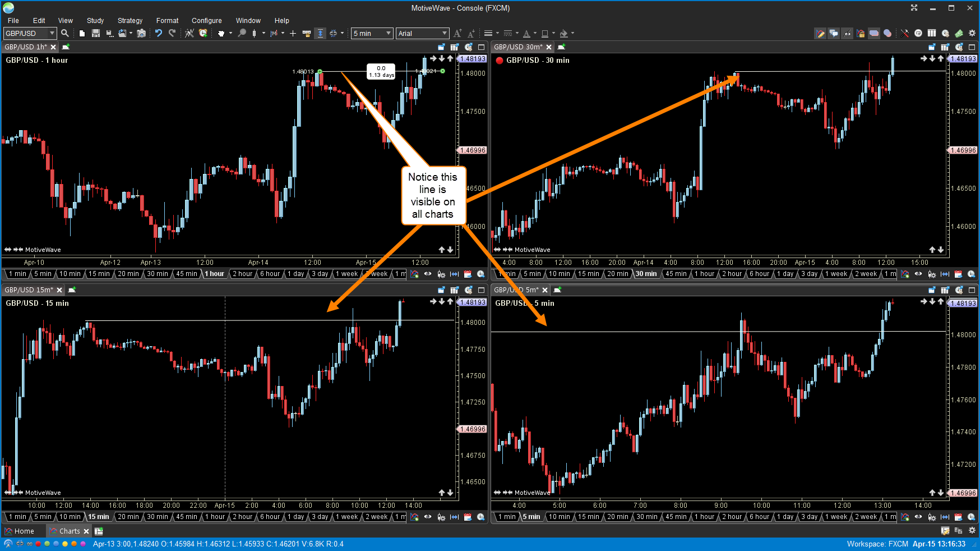Toggle eye icon below 1 hour chart
The image size is (980, 551).
click(428, 274)
